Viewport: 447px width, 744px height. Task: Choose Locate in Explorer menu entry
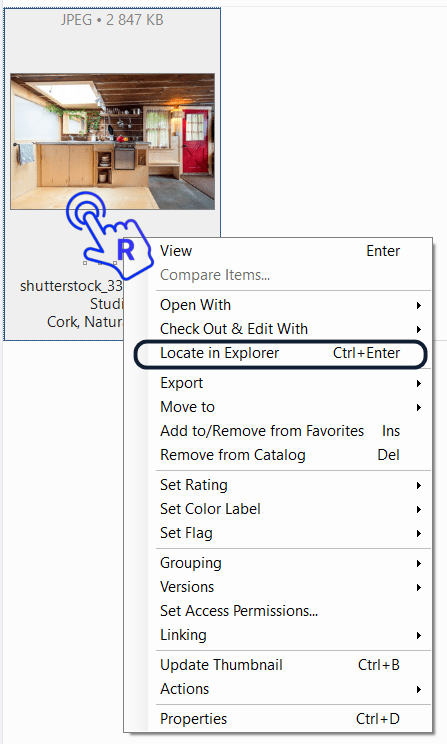coord(280,353)
